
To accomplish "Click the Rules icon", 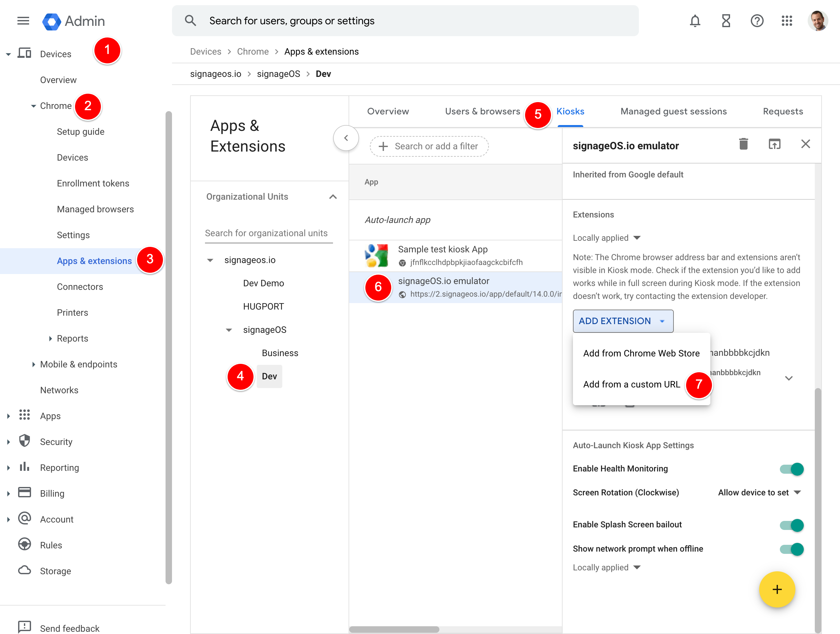I will (25, 544).
